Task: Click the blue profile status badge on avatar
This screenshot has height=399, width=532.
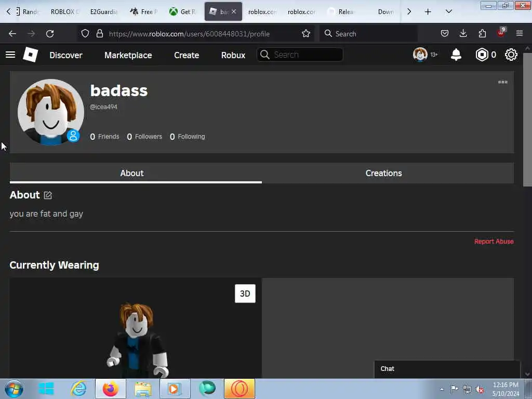Action: pos(73,136)
